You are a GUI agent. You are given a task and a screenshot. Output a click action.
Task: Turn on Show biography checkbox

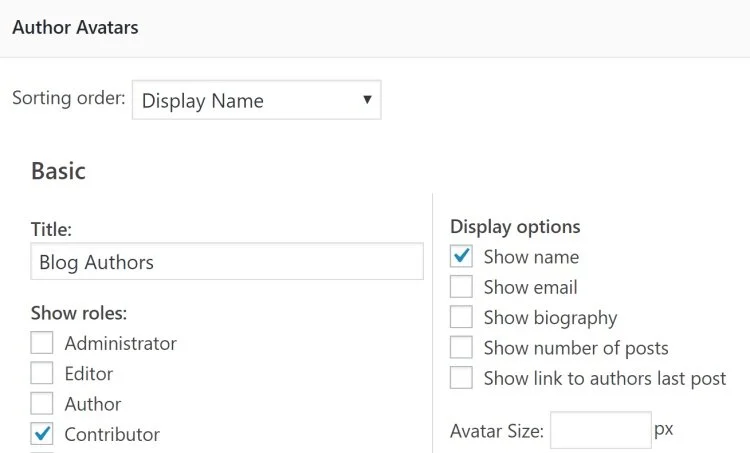(461, 318)
